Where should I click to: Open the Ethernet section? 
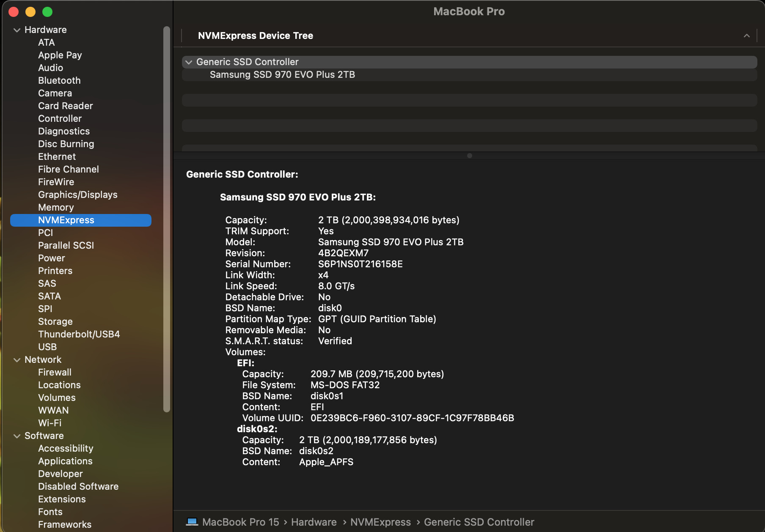pyautogui.click(x=57, y=156)
